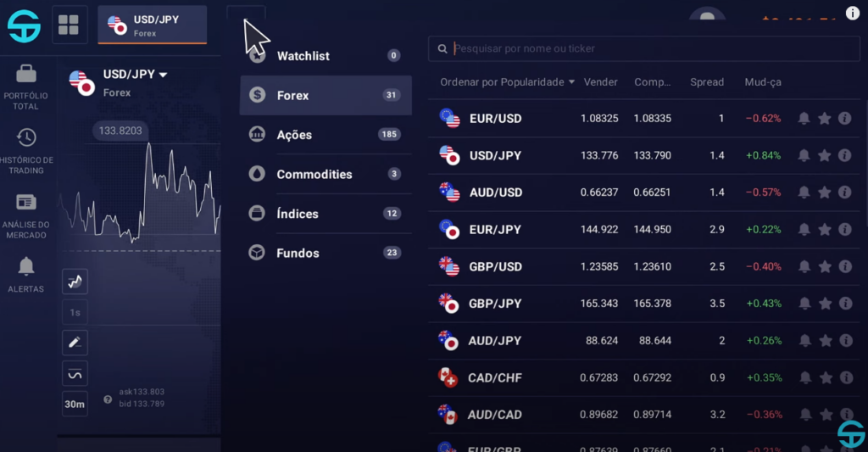Toggle alert bell for AUD/USD row
The width and height of the screenshot is (868, 452).
(x=804, y=193)
